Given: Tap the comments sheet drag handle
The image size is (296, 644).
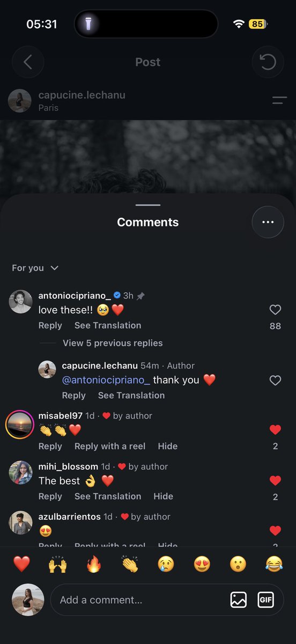Looking at the screenshot, I should pos(148,205).
